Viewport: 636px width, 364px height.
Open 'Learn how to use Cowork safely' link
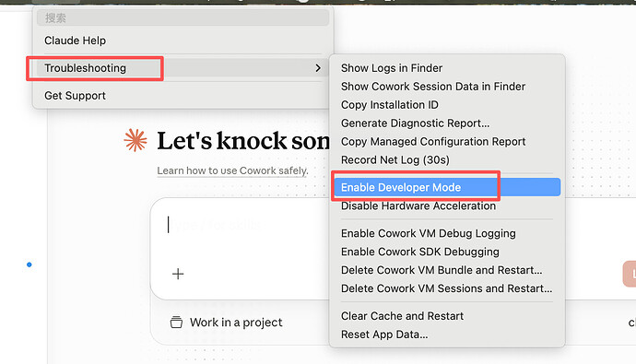pyautogui.click(x=232, y=170)
